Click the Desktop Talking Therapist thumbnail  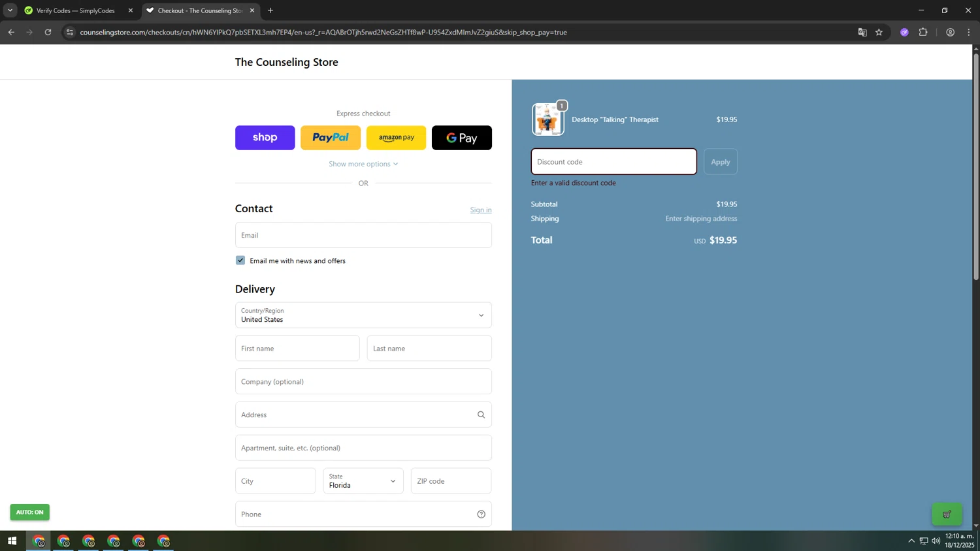click(547, 119)
